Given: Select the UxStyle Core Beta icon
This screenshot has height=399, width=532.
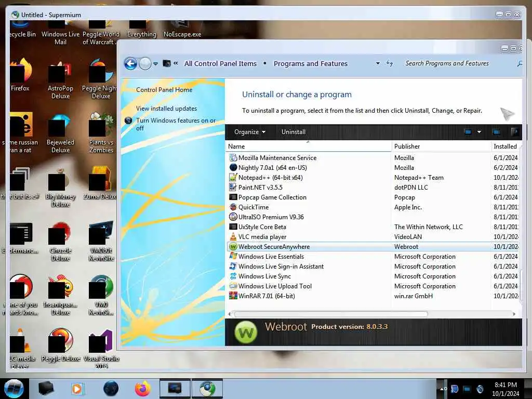Looking at the screenshot, I should (x=233, y=227).
